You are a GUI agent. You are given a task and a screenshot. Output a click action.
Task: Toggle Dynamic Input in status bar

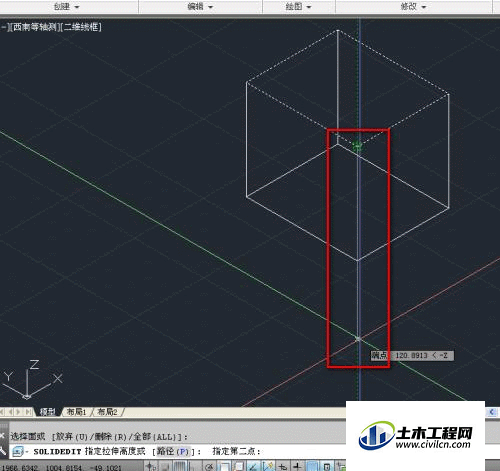coord(283,466)
